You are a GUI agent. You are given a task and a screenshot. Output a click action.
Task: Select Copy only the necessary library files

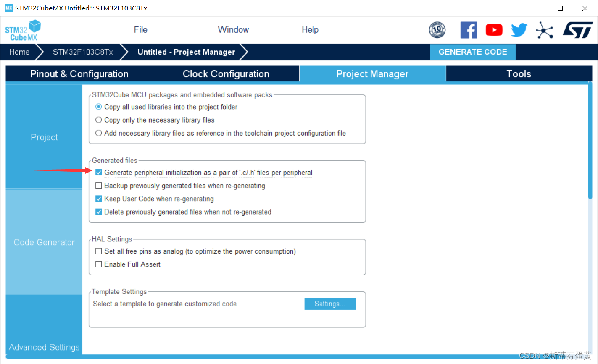99,120
